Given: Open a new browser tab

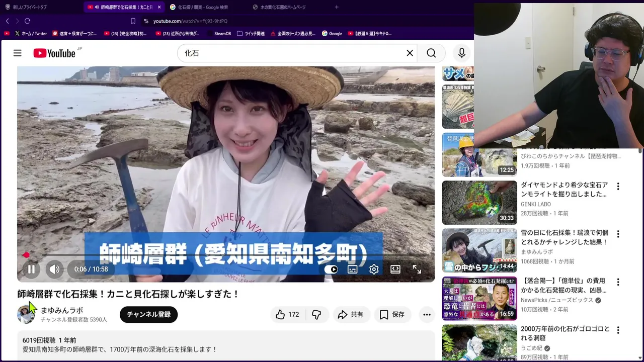Looking at the screenshot, I should pyautogui.click(x=337, y=7).
